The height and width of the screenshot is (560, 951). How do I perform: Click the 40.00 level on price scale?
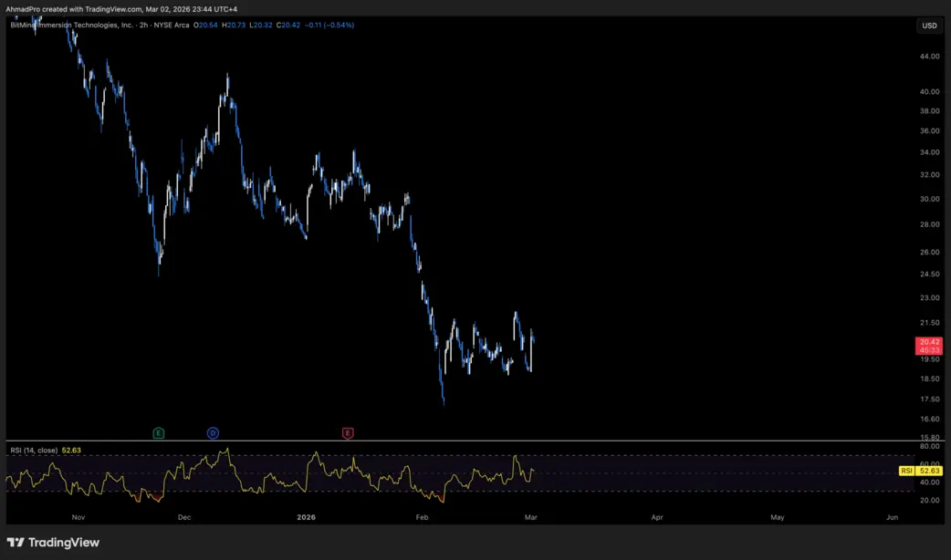[x=929, y=91]
